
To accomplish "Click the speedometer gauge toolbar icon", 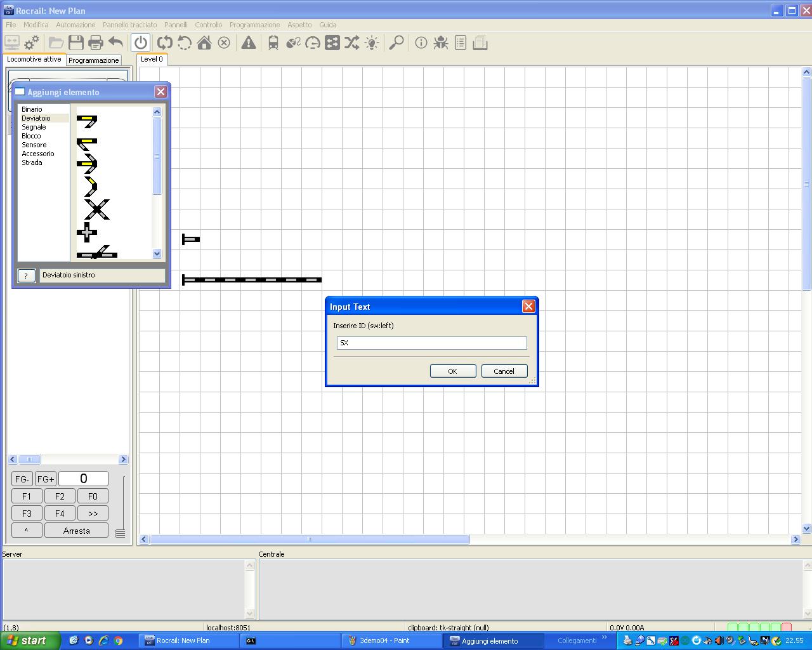I will pyautogui.click(x=313, y=43).
